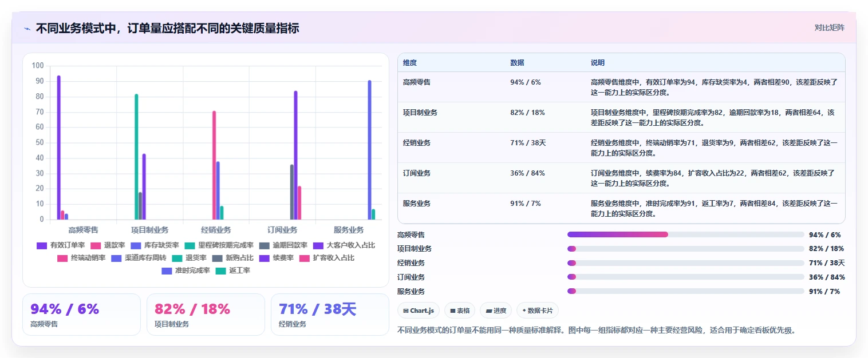Click the 91% / 7% value beside the 服务业务 progress bar
Image resolution: width=868 pixels, height=358 pixels.
click(x=824, y=292)
